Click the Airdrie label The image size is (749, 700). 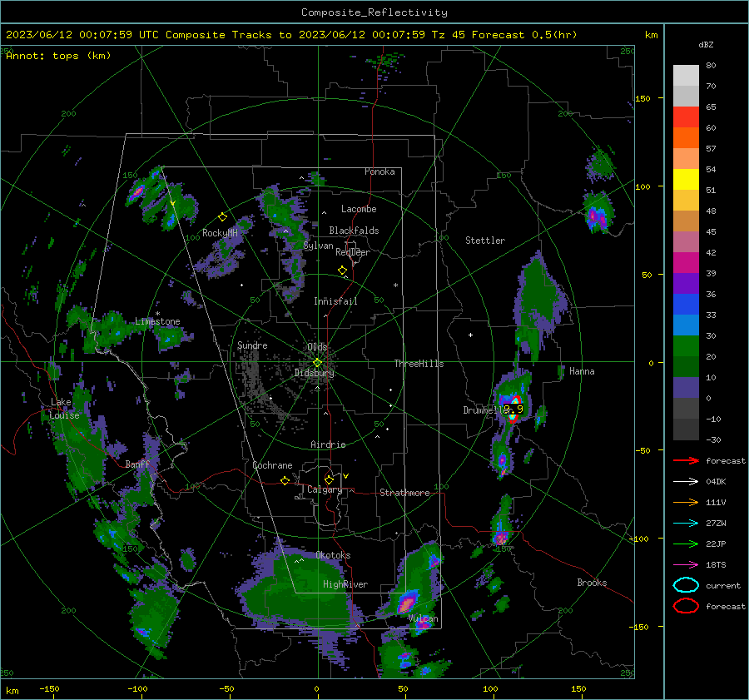click(x=328, y=444)
